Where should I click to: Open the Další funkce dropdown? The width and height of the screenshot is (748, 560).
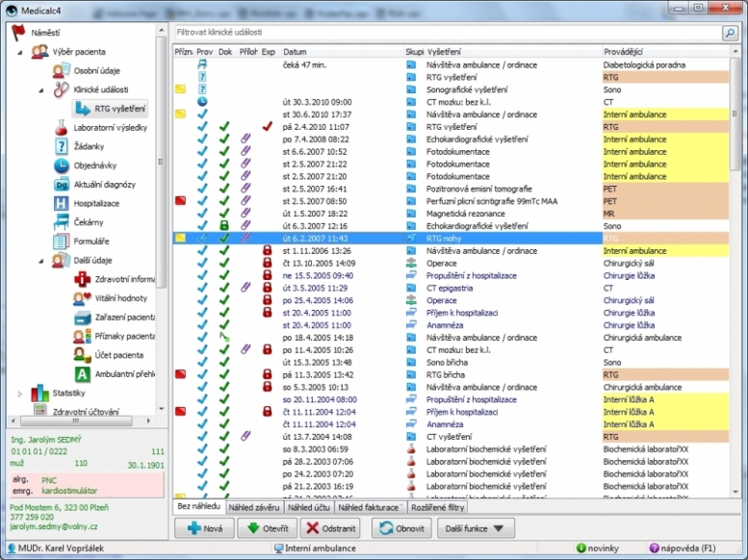click(477, 528)
